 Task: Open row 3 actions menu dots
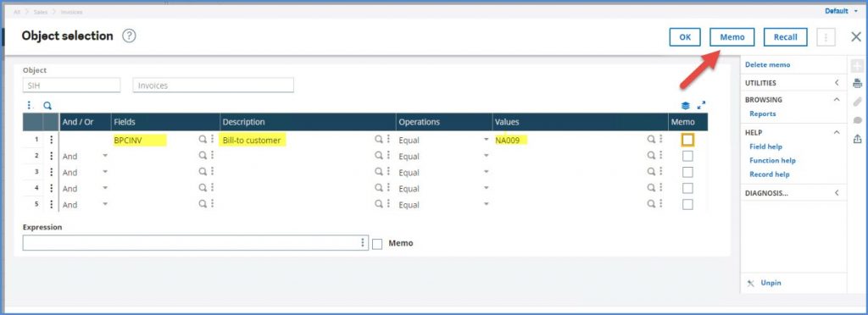[x=52, y=173]
